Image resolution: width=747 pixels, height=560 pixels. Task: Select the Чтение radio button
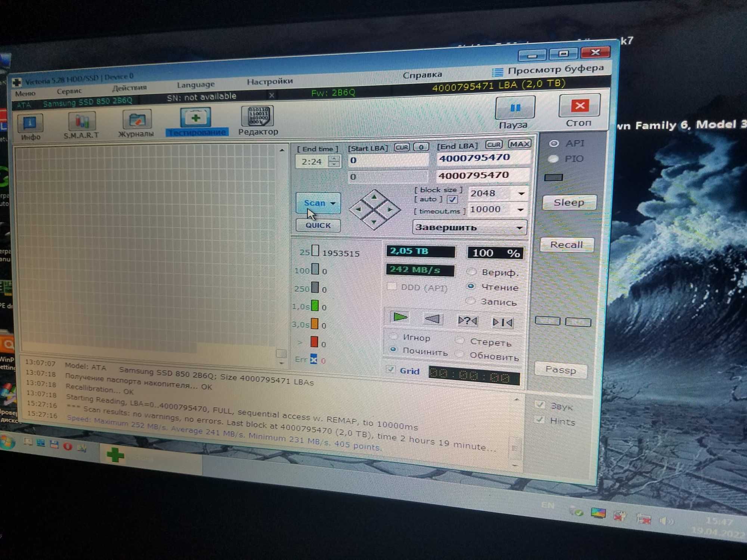(x=471, y=286)
